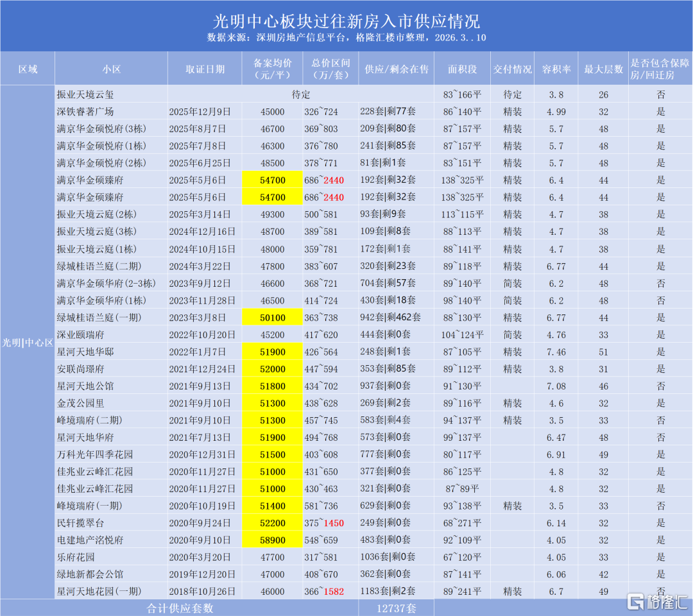
Task: Select the 12737套 total supply cell
Action: coord(396,608)
